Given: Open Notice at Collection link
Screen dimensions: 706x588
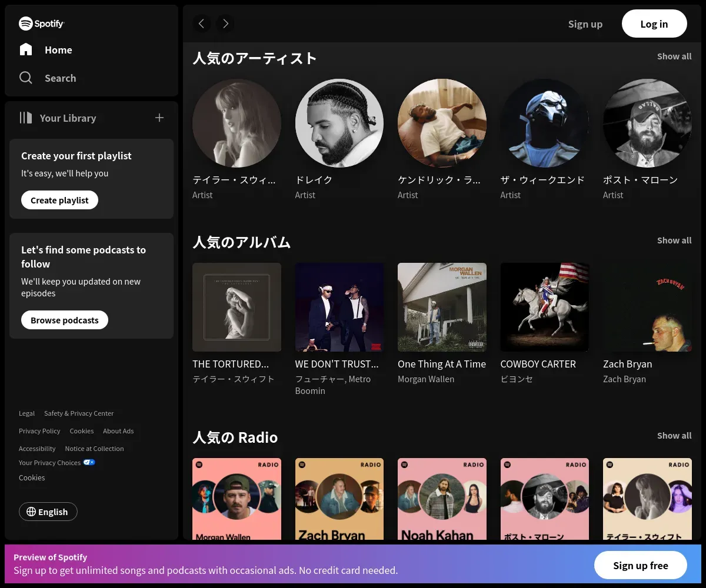Looking at the screenshot, I should (x=94, y=449).
